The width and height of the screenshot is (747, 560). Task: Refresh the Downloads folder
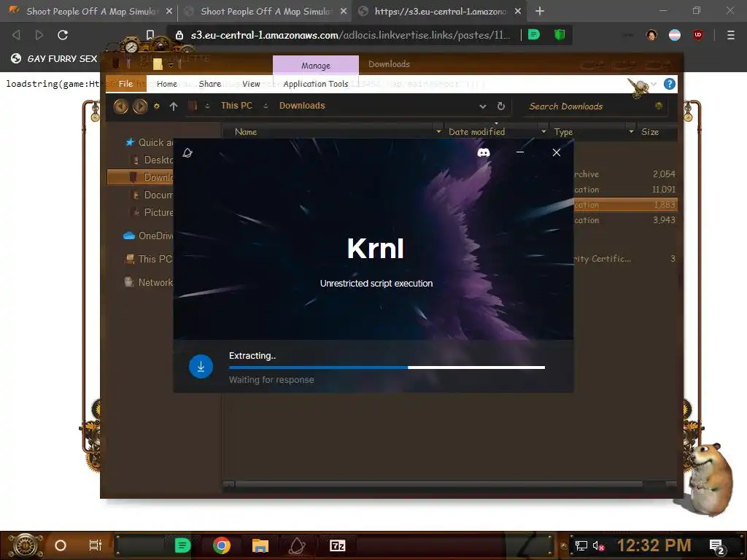[x=500, y=106]
